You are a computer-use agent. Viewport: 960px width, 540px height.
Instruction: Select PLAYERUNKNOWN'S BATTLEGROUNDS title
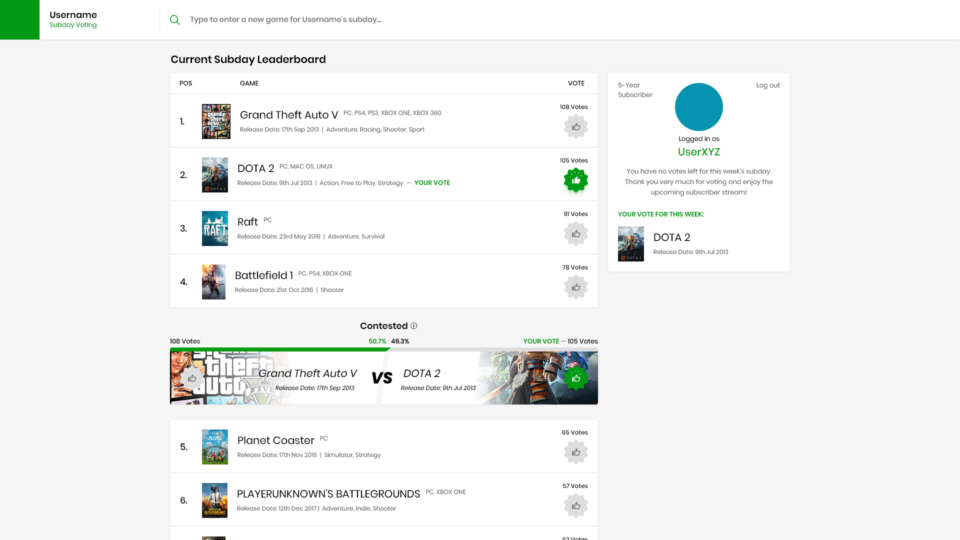pyautogui.click(x=328, y=493)
